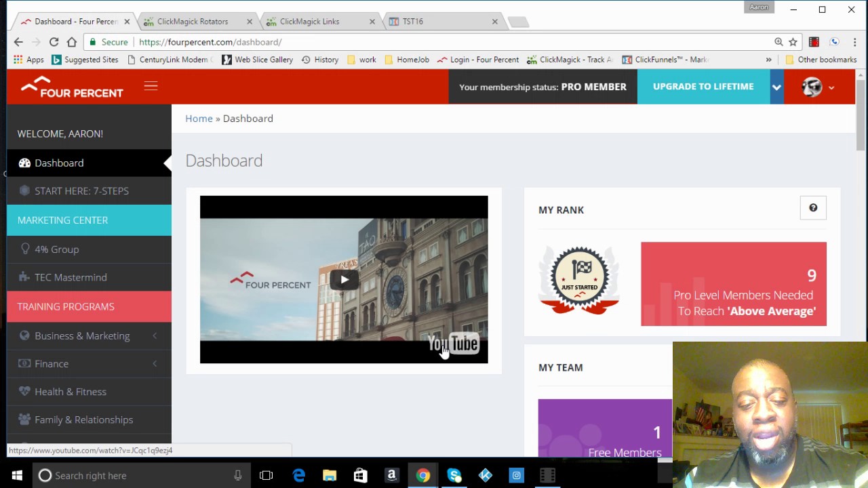The image size is (868, 488).
Task: Expand Business & Marketing submenu
Action: point(89,335)
